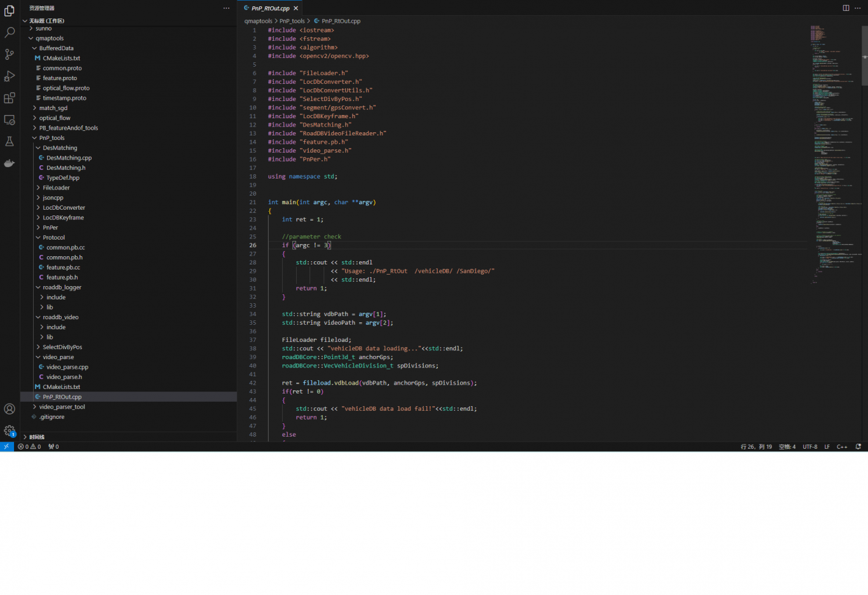Close the PnP_RtOut.cpp tab
868x595 pixels.
tap(295, 8)
